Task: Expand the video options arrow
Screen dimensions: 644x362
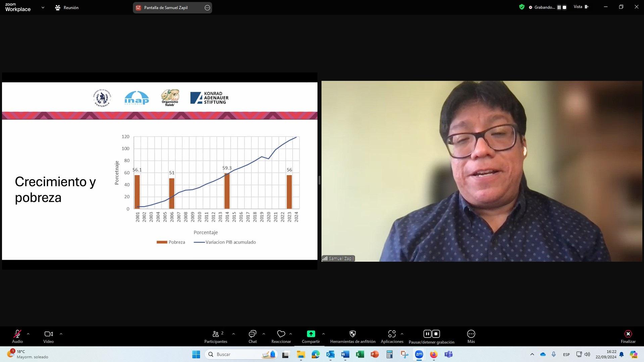Action: click(61, 334)
